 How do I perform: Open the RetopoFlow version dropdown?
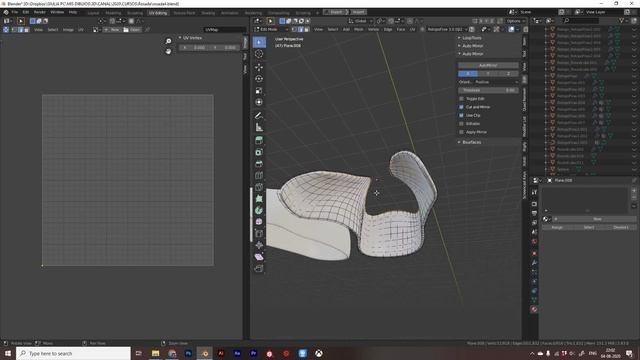click(447, 29)
